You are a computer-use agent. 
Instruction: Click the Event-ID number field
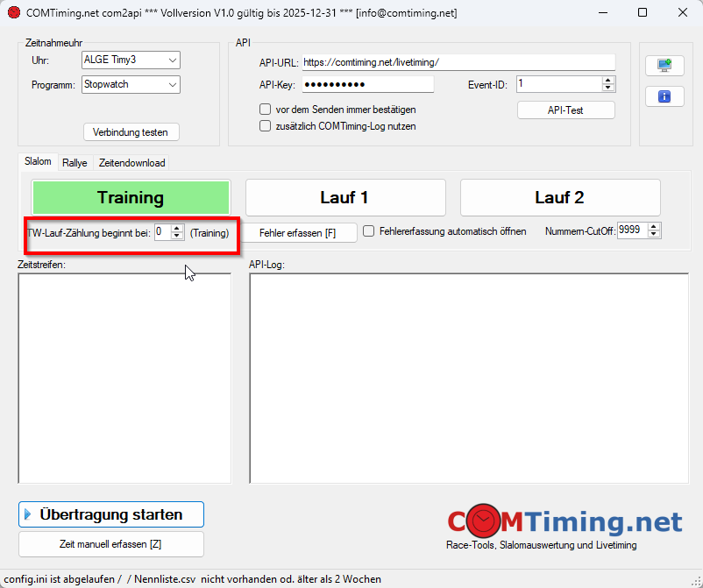[559, 84]
